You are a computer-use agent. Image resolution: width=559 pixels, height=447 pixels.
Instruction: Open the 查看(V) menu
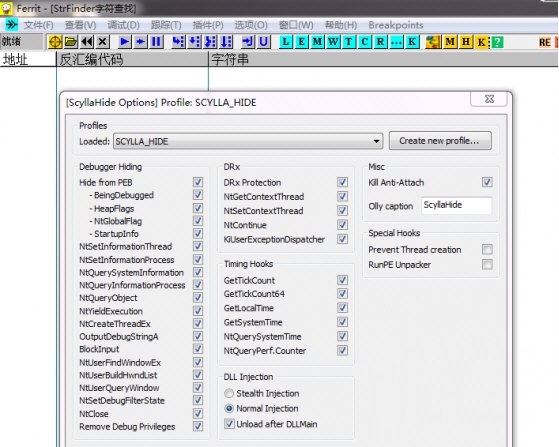click(81, 25)
